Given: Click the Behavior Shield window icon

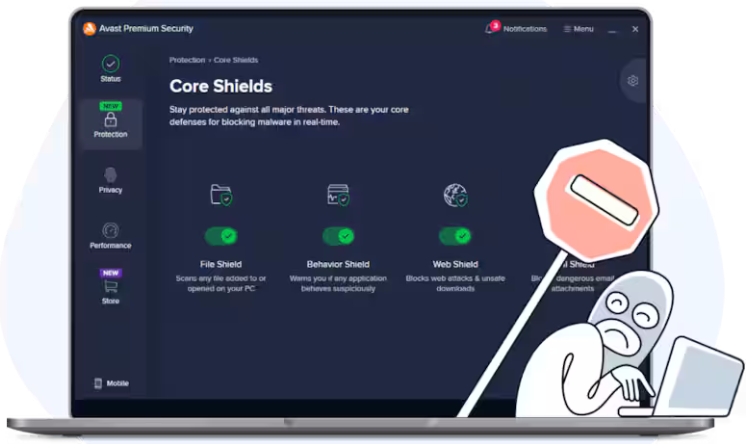Looking at the screenshot, I should 338,195.
